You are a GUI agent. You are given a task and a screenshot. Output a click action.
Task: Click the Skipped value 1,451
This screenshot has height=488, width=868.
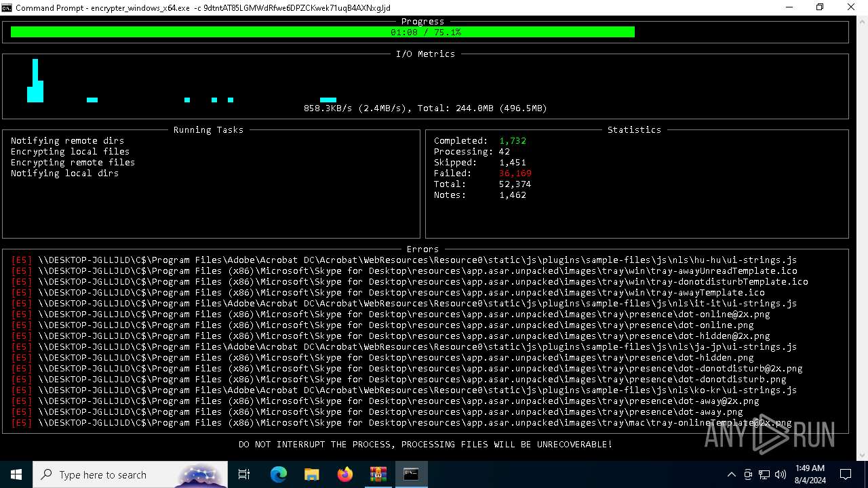[513, 162]
